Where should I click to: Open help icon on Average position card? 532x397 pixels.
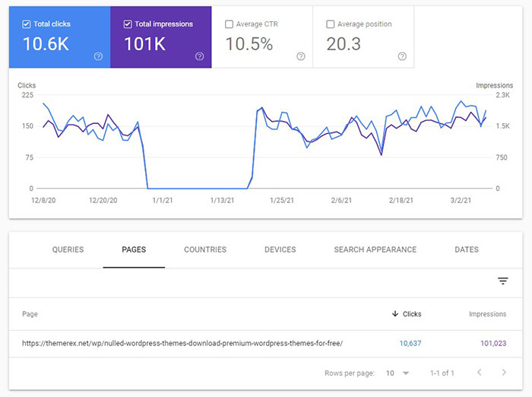coord(402,56)
